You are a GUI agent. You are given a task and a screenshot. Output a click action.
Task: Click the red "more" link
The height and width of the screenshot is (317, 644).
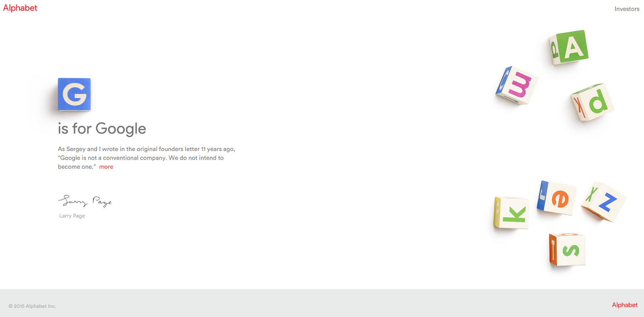[106, 167]
